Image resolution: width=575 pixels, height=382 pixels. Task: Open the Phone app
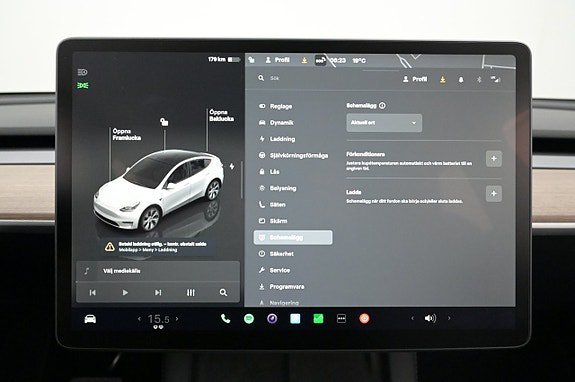(226, 319)
